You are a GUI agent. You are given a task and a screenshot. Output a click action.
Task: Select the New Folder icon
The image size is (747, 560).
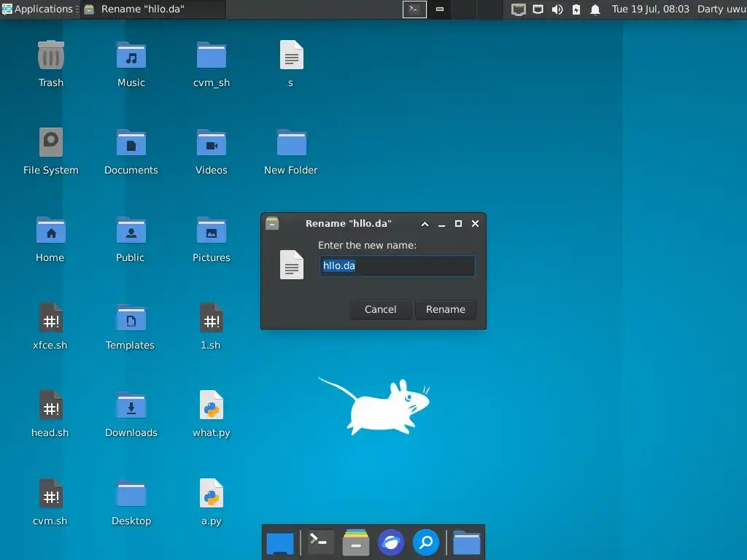point(291,142)
